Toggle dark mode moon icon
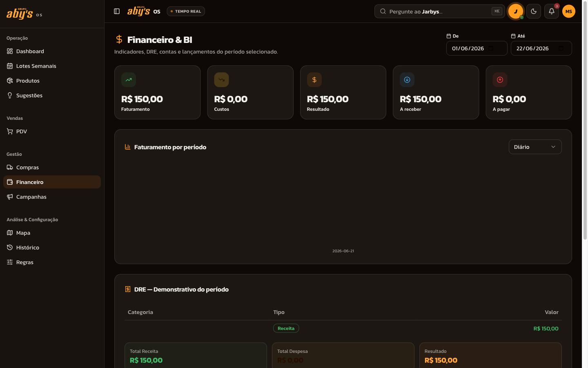This screenshot has width=588, height=368. click(x=534, y=11)
